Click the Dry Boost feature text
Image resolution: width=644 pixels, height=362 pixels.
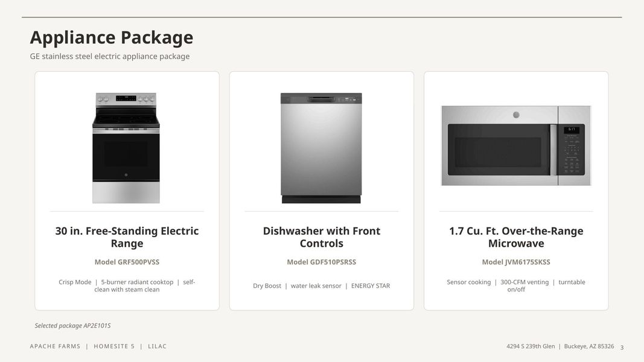click(x=267, y=285)
